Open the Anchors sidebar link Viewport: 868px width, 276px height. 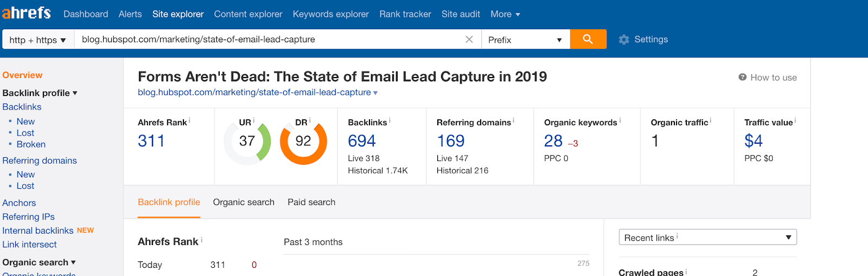click(x=19, y=203)
